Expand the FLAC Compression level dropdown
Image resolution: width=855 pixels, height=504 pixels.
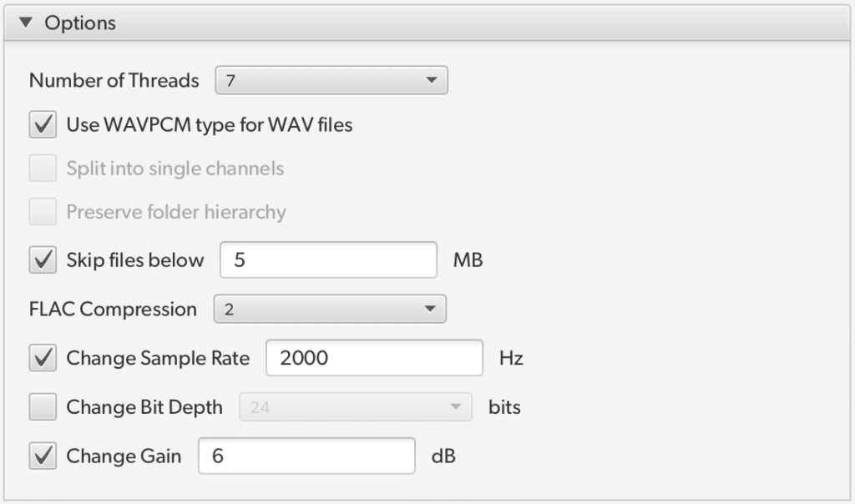[330, 310]
